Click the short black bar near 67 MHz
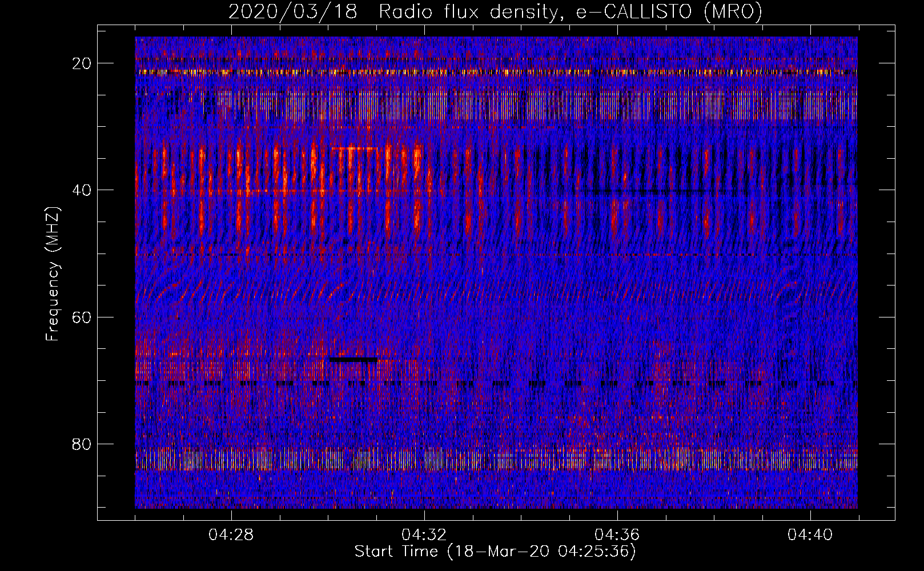Viewport: 924px width, 571px height. coord(354,360)
